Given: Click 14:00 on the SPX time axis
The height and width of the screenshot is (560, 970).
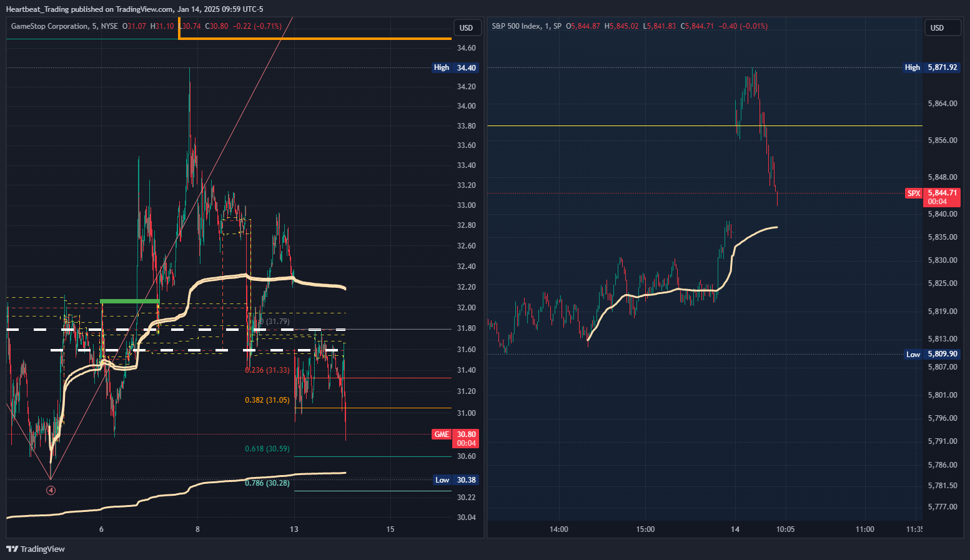Looking at the screenshot, I should (x=559, y=529).
